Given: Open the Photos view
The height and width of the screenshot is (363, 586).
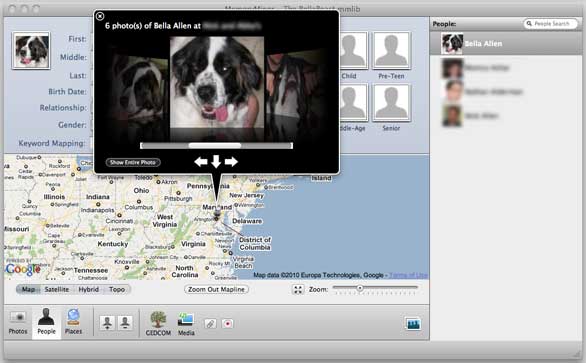Looking at the screenshot, I should pyautogui.click(x=18, y=323).
